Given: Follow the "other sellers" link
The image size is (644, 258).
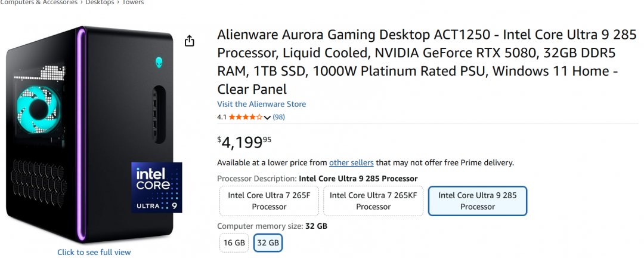Looking at the screenshot, I should pyautogui.click(x=351, y=162).
